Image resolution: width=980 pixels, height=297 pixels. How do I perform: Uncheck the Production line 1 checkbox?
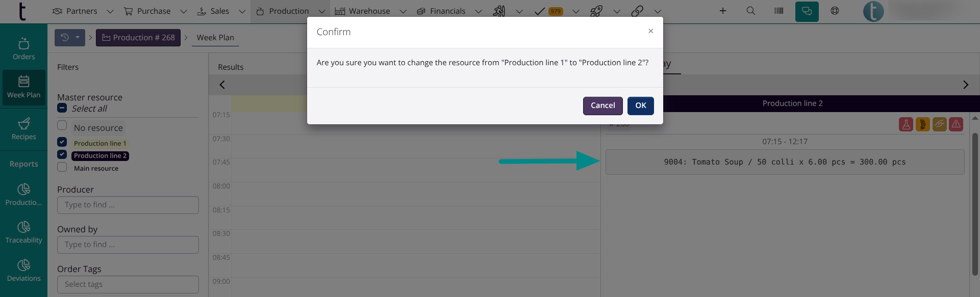click(62, 142)
